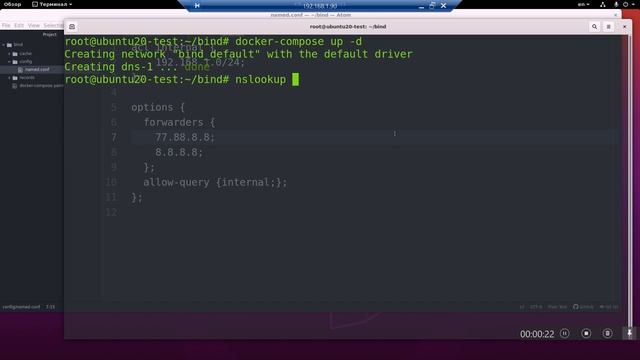Click line 8 with 8.8.8.8 in Atom
The height and width of the screenshot is (360, 640).
(179, 152)
